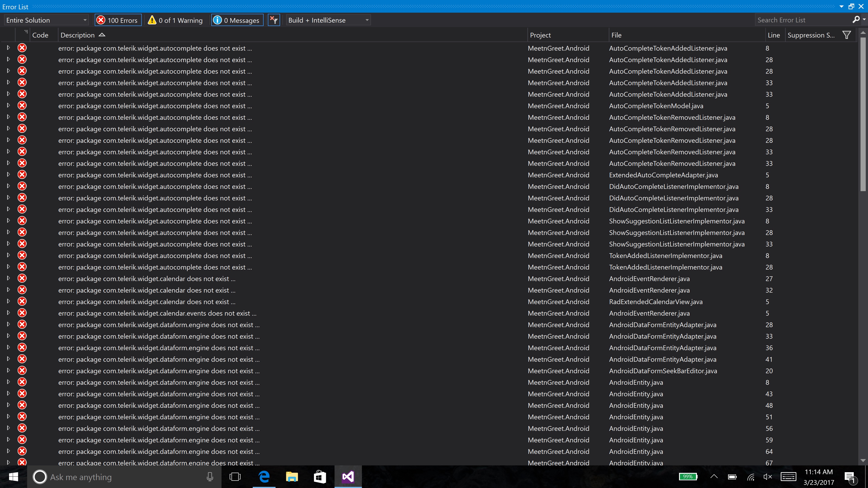
Task: Sort by the Description column header
Action: click(78, 35)
